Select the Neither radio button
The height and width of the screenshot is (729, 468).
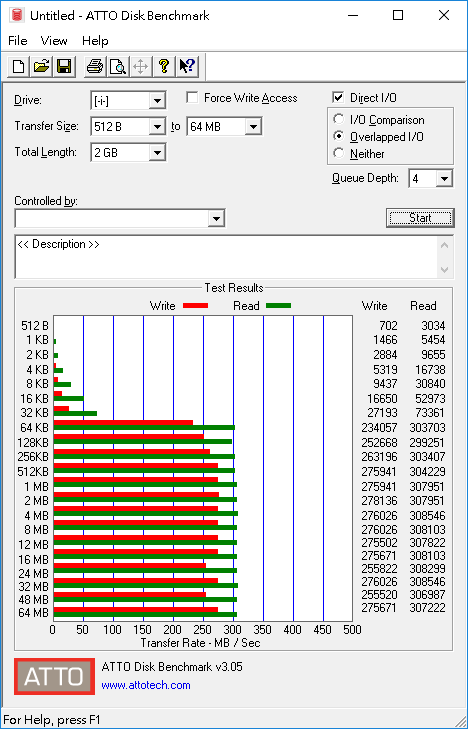point(338,153)
